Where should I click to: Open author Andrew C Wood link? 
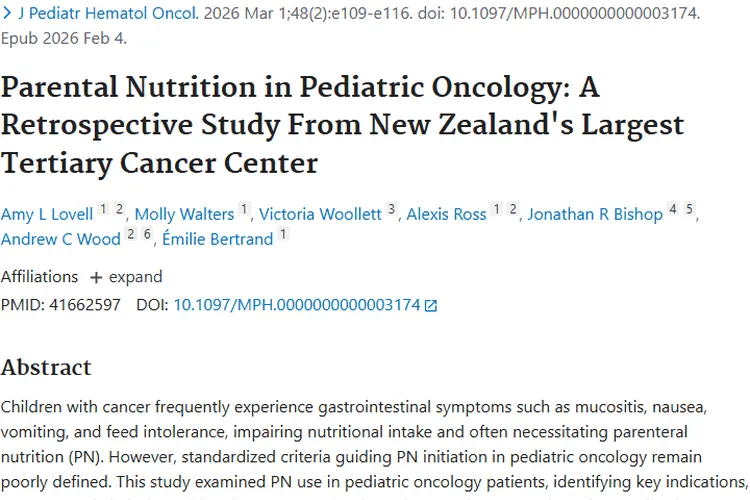click(61, 239)
